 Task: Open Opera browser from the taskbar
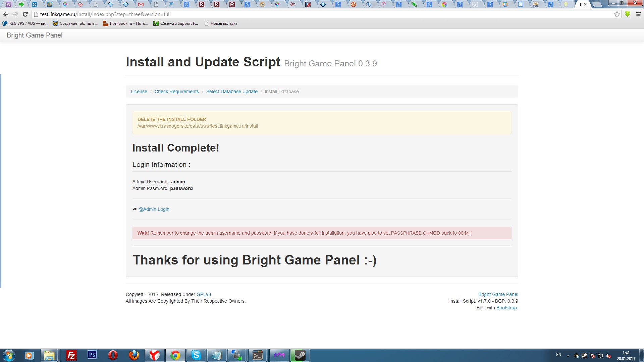113,355
